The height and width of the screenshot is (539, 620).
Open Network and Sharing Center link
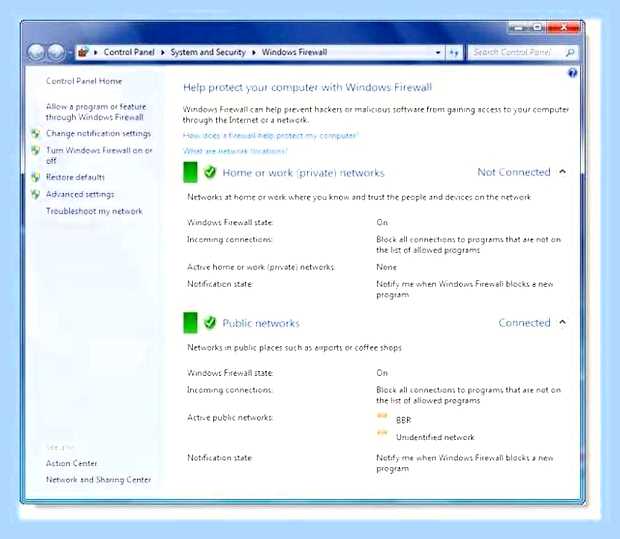(x=98, y=480)
